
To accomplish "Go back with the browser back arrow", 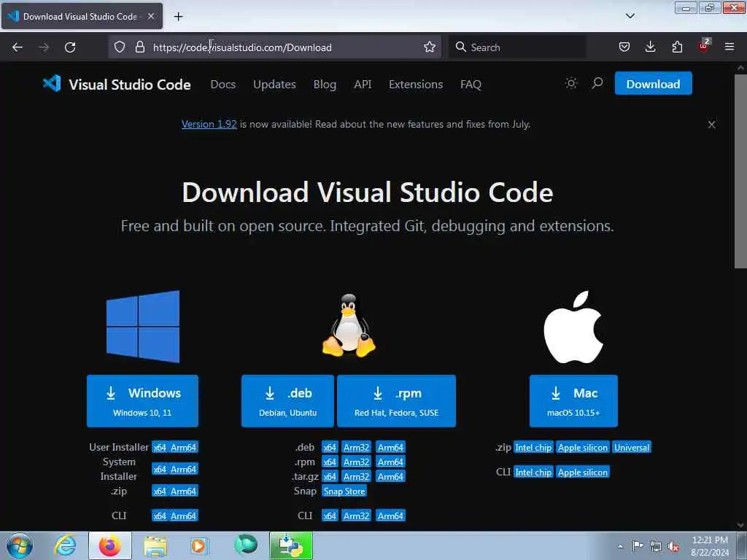I will pyautogui.click(x=18, y=47).
